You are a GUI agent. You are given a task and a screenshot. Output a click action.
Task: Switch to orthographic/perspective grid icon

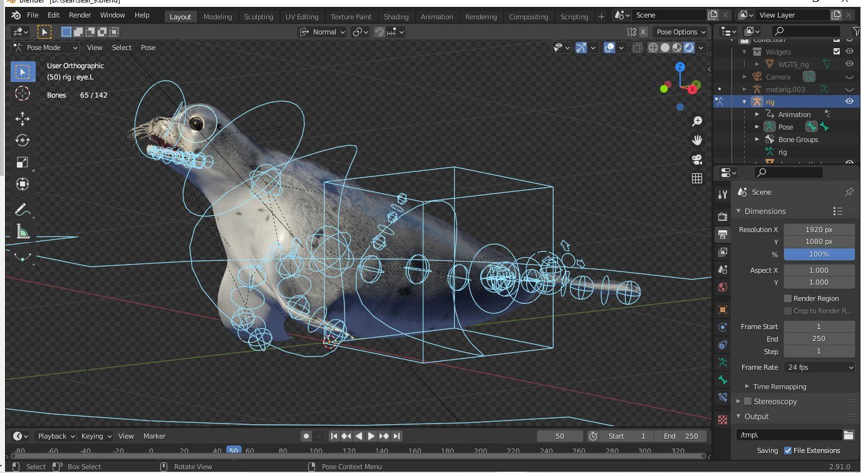[696, 179]
